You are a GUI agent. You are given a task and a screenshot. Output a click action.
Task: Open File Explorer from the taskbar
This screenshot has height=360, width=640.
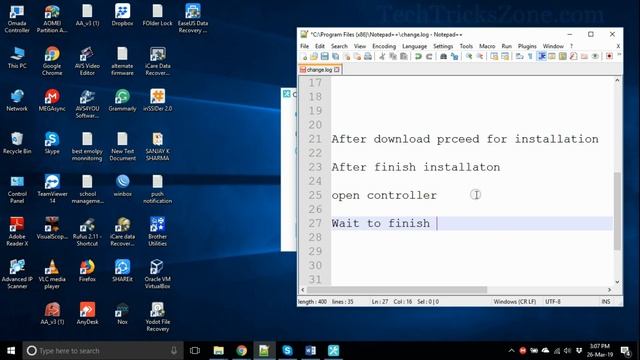218,350
